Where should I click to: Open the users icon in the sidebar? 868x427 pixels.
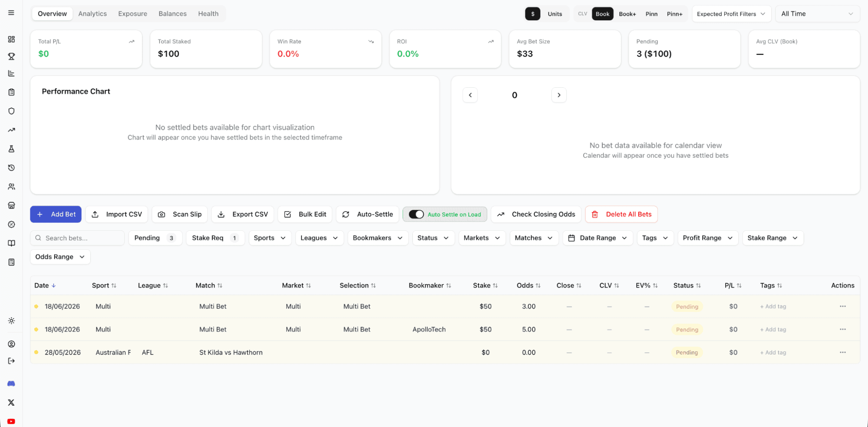[x=11, y=187]
